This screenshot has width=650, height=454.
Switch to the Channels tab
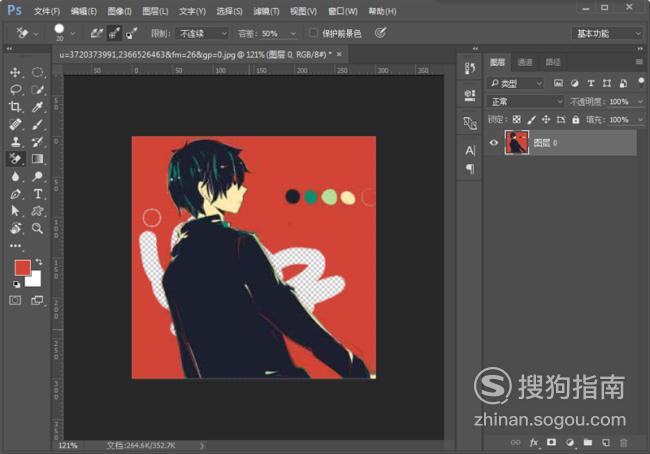click(x=525, y=62)
